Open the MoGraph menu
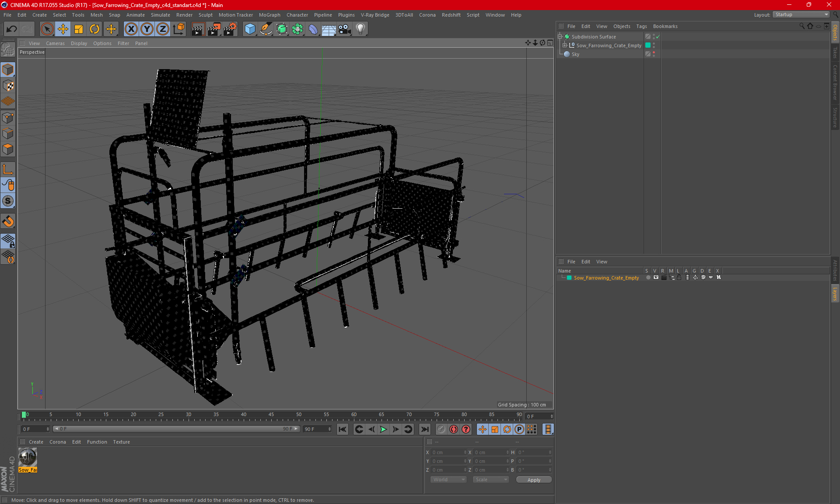Image resolution: width=840 pixels, height=504 pixels. click(269, 15)
